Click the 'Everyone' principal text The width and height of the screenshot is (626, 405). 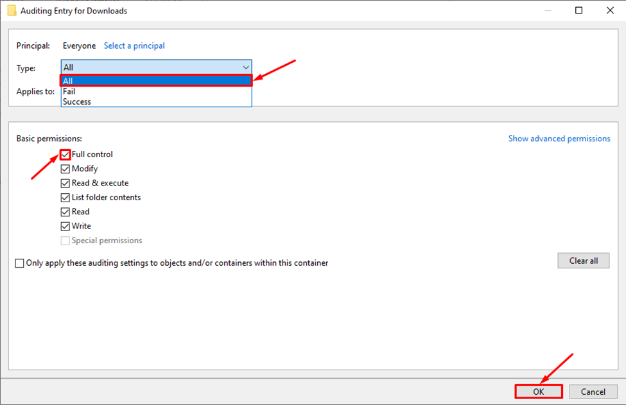(x=79, y=46)
